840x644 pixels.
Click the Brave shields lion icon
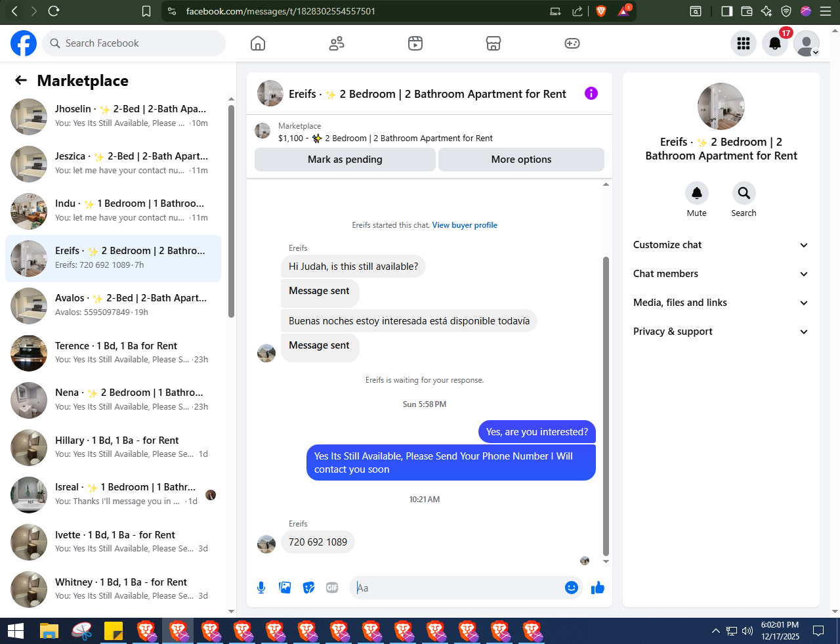click(x=600, y=11)
